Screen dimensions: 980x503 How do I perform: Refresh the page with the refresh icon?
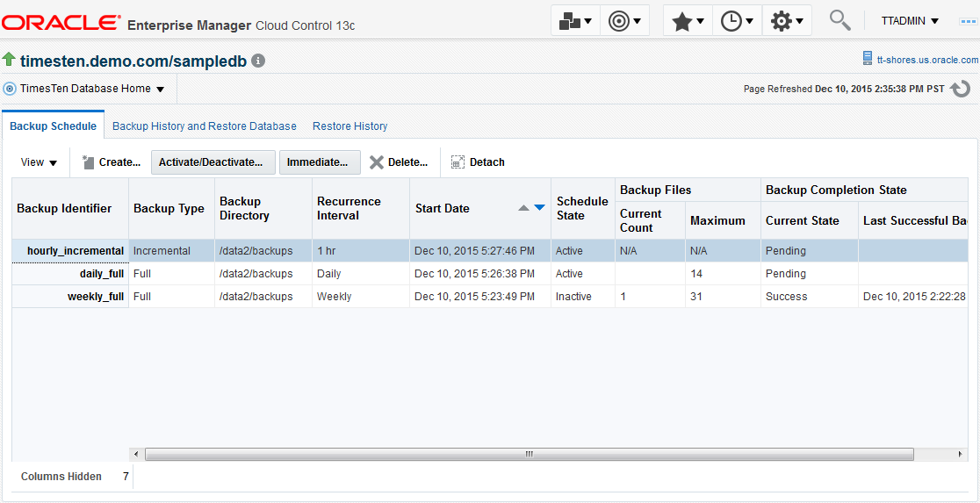[x=961, y=89]
